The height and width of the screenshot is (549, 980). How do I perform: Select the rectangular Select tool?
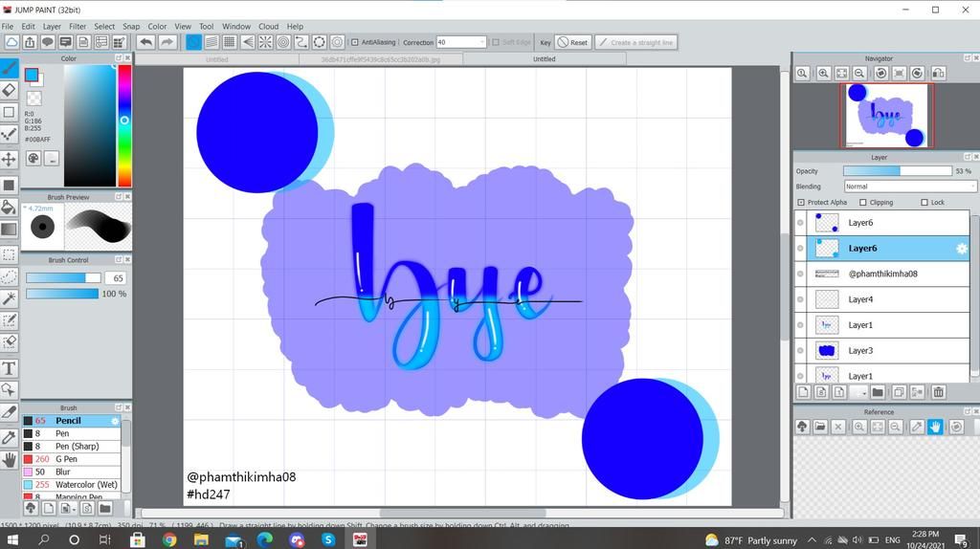click(x=9, y=254)
